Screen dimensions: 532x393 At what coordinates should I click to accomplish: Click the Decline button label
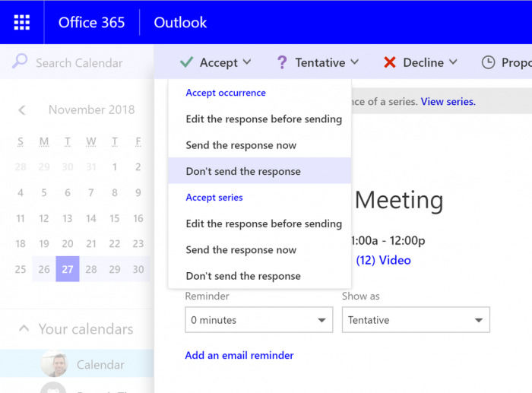pyautogui.click(x=423, y=63)
